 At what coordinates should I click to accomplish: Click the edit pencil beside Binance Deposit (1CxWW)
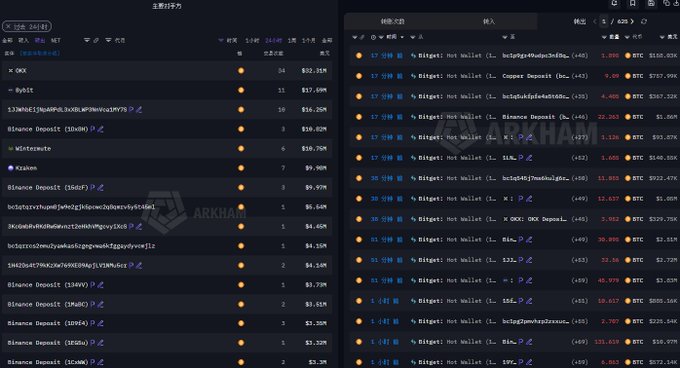click(101, 362)
